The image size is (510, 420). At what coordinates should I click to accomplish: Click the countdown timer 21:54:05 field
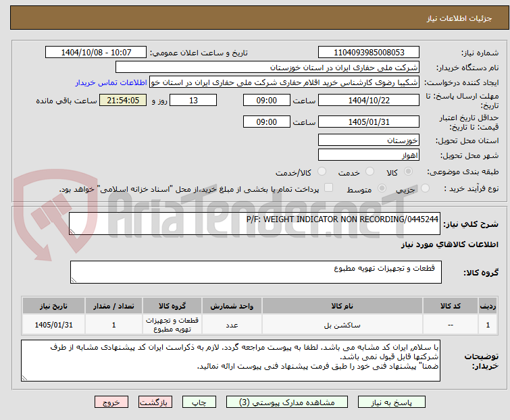[123, 100]
